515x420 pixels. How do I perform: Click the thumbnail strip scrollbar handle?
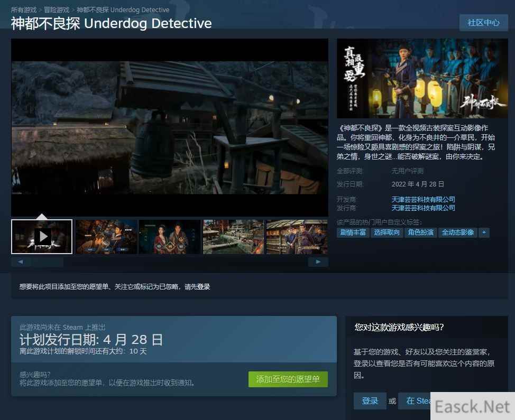(x=47, y=262)
